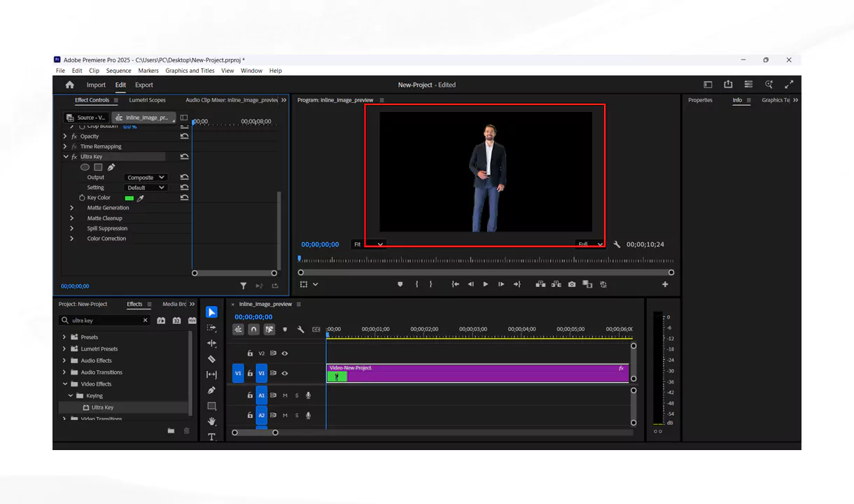Expand Matte Cleanup settings

click(71, 218)
